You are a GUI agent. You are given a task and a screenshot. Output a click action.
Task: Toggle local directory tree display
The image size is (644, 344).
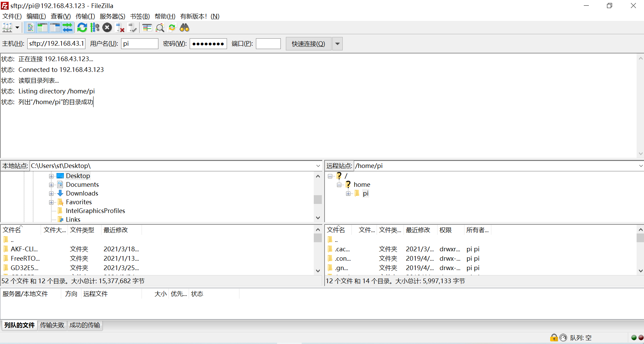pos(42,28)
